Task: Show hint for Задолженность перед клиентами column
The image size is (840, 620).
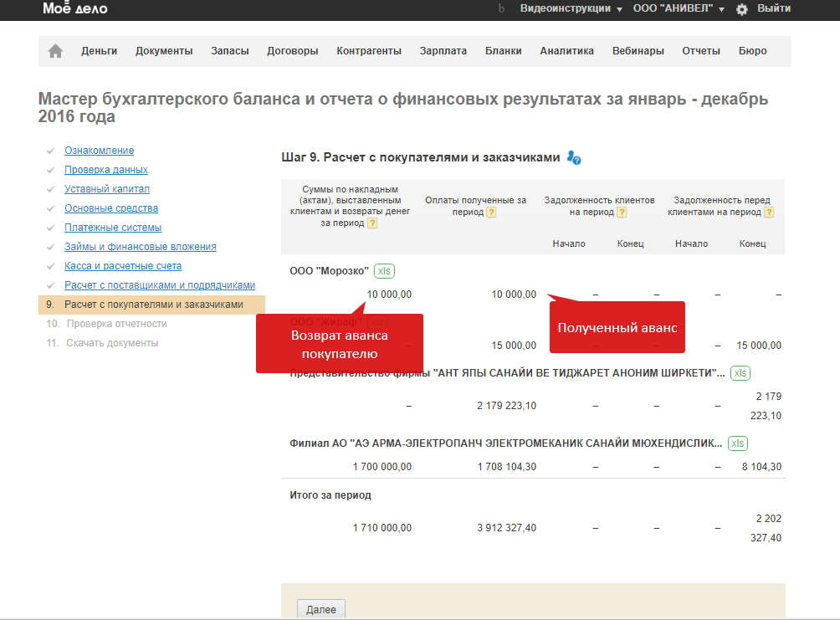Action: coord(769,213)
